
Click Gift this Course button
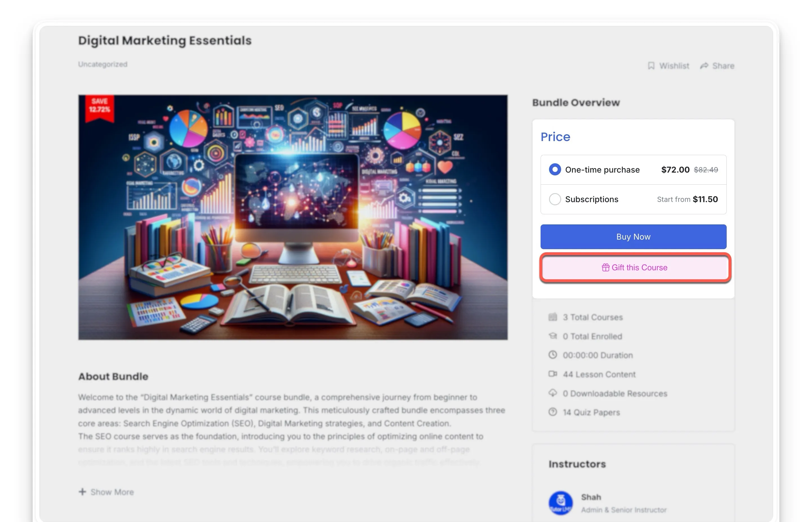pyautogui.click(x=634, y=267)
